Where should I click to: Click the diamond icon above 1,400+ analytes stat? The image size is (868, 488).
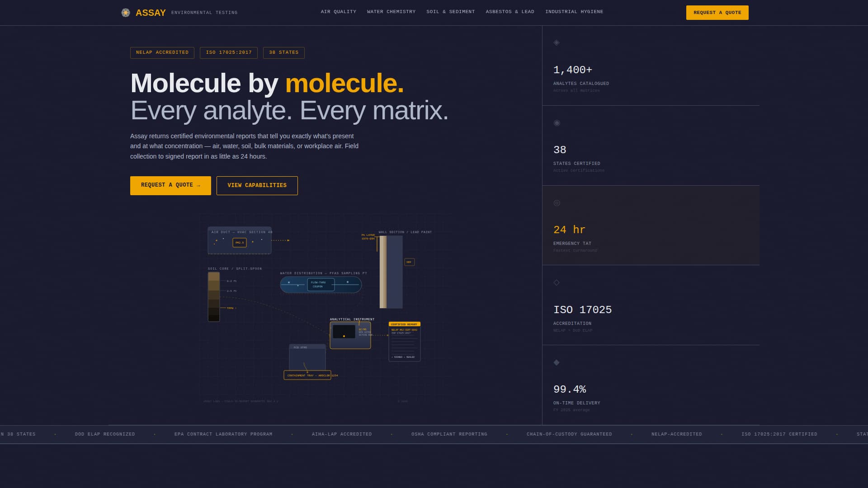[x=557, y=43]
